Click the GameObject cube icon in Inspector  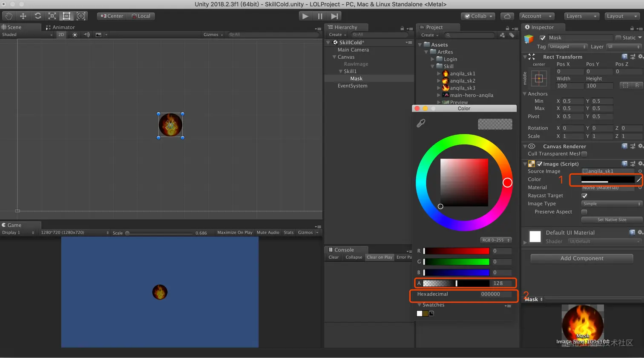(x=529, y=39)
